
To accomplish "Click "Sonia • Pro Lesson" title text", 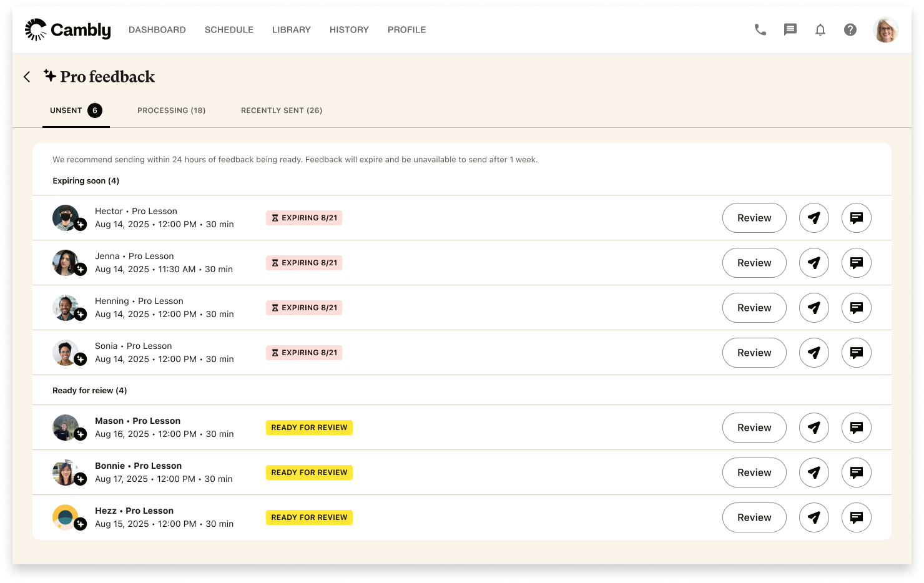I will tap(134, 346).
